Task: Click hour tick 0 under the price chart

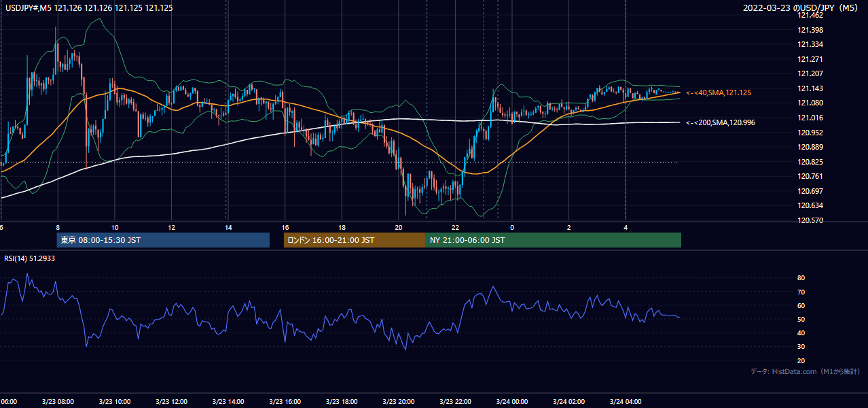Action: (512, 227)
